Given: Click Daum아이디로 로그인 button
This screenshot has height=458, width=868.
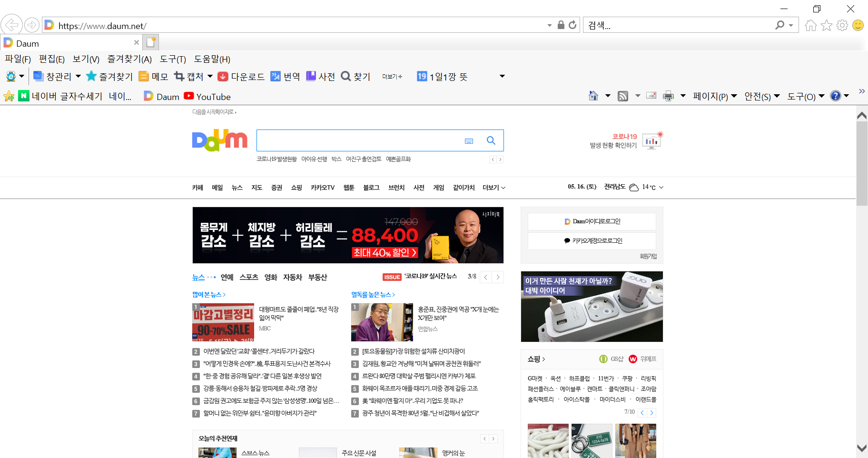Looking at the screenshot, I should [x=592, y=221].
